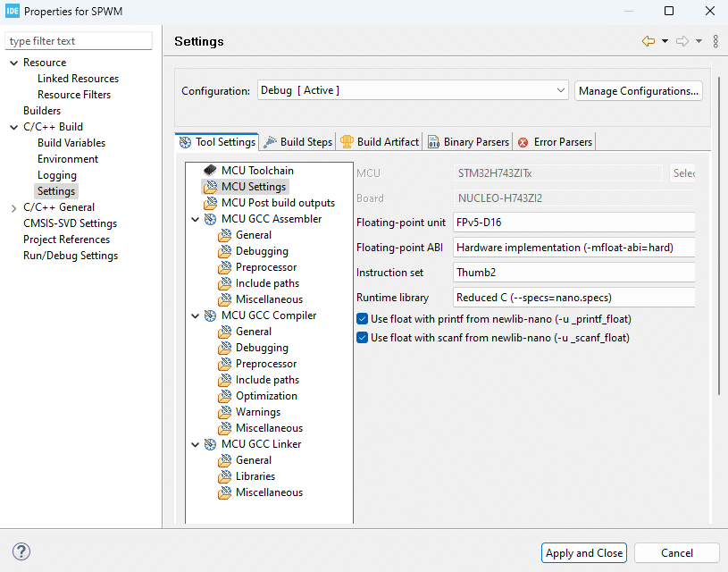Click the MCU Post build outputs icon
The image size is (728, 572).
point(210,203)
